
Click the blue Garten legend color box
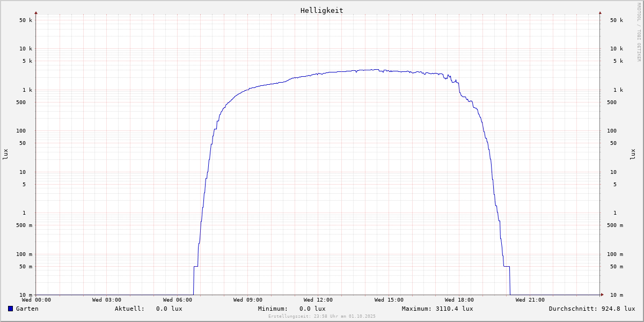(x=10, y=309)
